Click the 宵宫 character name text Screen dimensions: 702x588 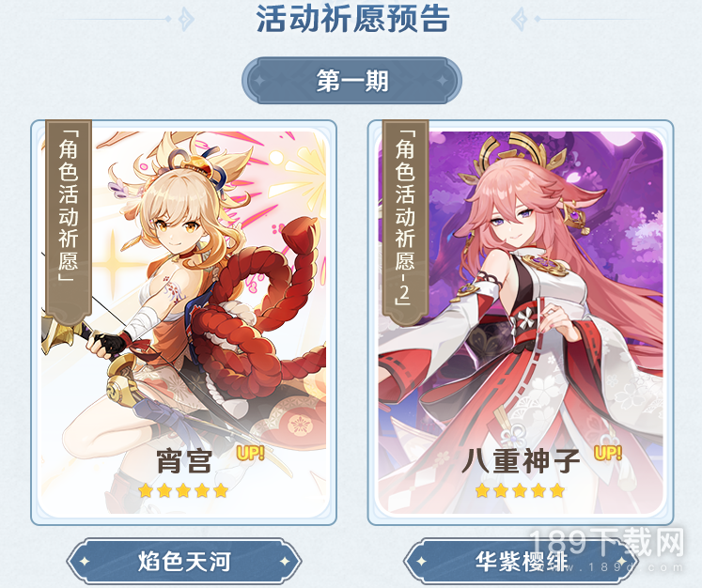(x=184, y=461)
